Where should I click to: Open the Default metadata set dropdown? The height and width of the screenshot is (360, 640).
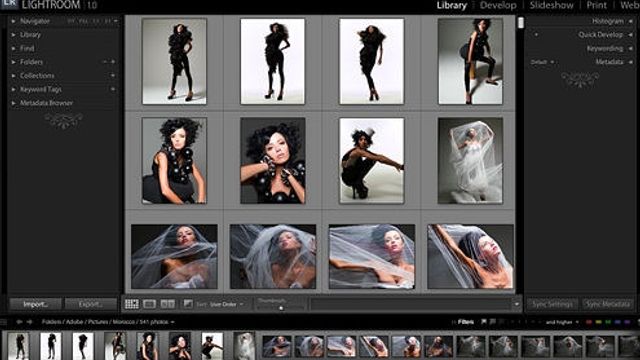[542, 62]
